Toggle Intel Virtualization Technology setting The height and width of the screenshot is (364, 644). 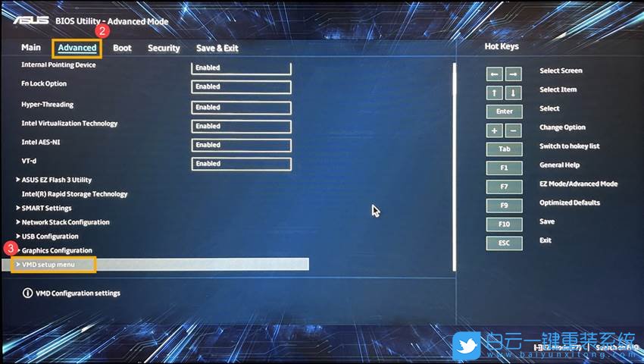pyautogui.click(x=241, y=126)
